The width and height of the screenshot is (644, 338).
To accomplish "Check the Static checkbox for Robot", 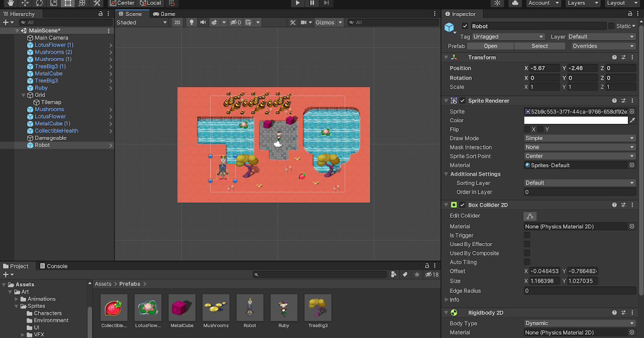I will 611,26.
